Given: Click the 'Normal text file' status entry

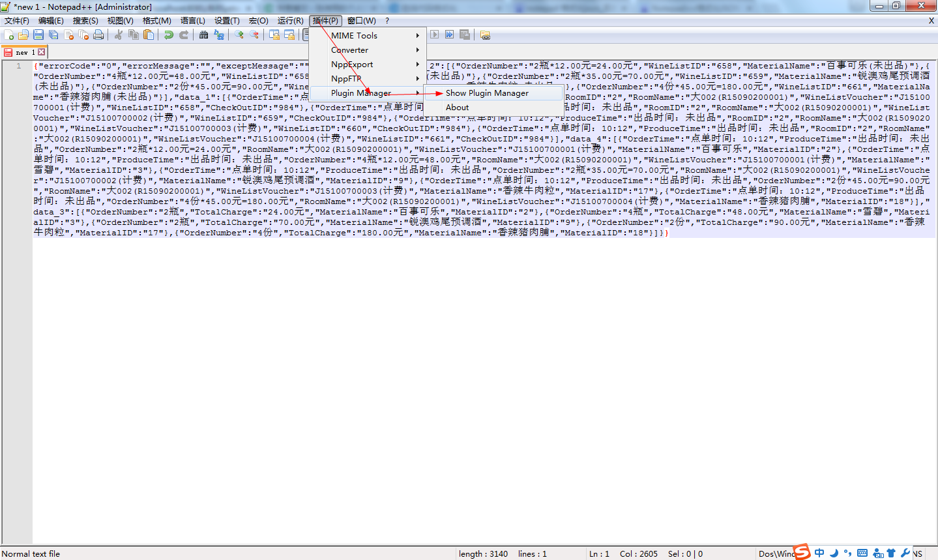Looking at the screenshot, I should click(x=31, y=554).
